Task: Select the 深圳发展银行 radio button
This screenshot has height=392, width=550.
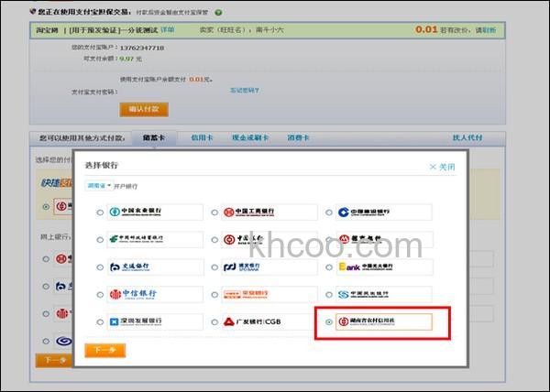Action: click(100, 322)
